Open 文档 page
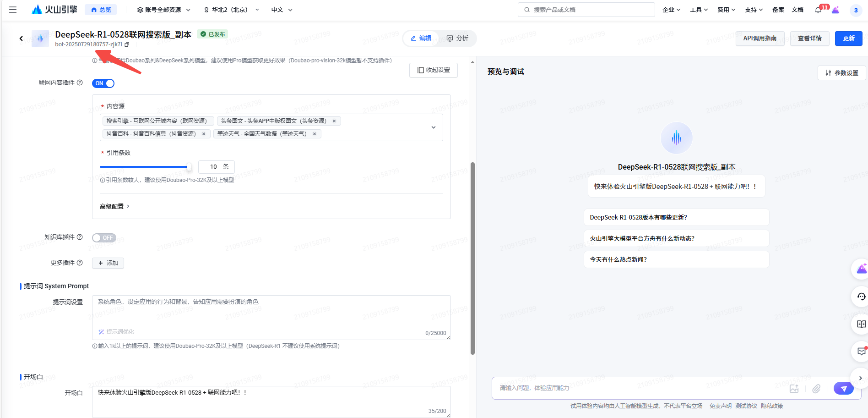Image resolution: width=868 pixels, height=418 pixels. coord(797,10)
